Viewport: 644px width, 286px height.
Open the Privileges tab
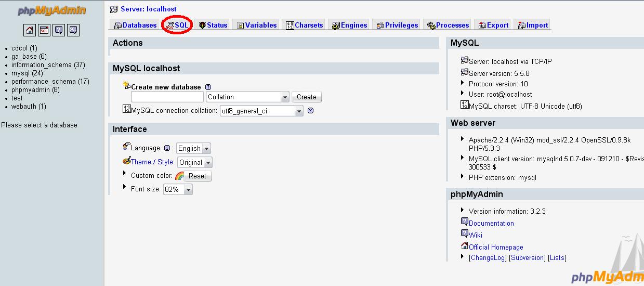[397, 25]
